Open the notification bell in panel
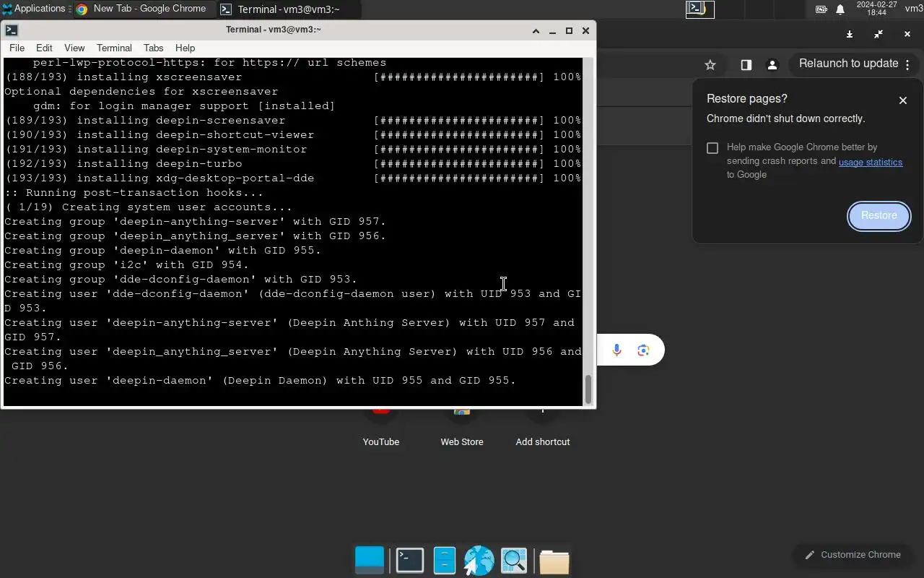This screenshot has height=578, width=924. point(840,9)
